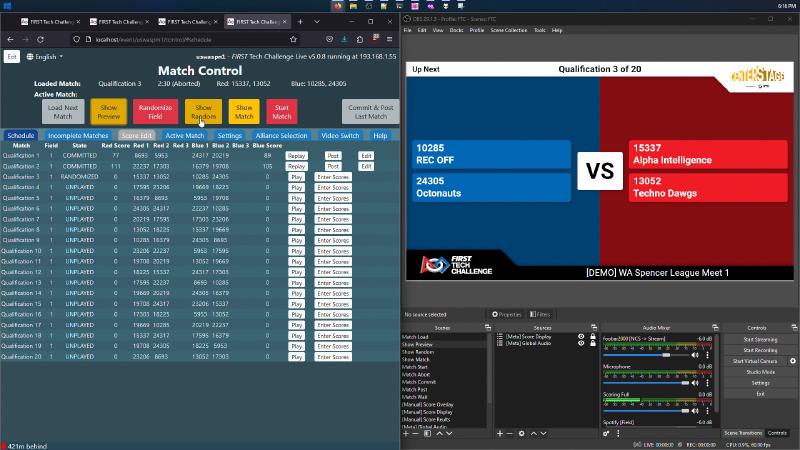Adjust foobar2000 volume slider
800x450 pixels.
pyautogui.click(x=646, y=355)
